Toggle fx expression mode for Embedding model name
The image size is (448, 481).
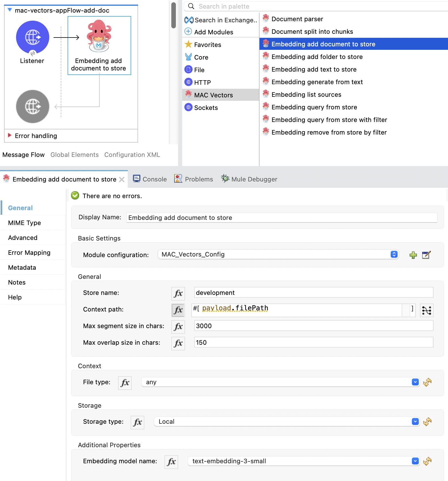tap(171, 462)
